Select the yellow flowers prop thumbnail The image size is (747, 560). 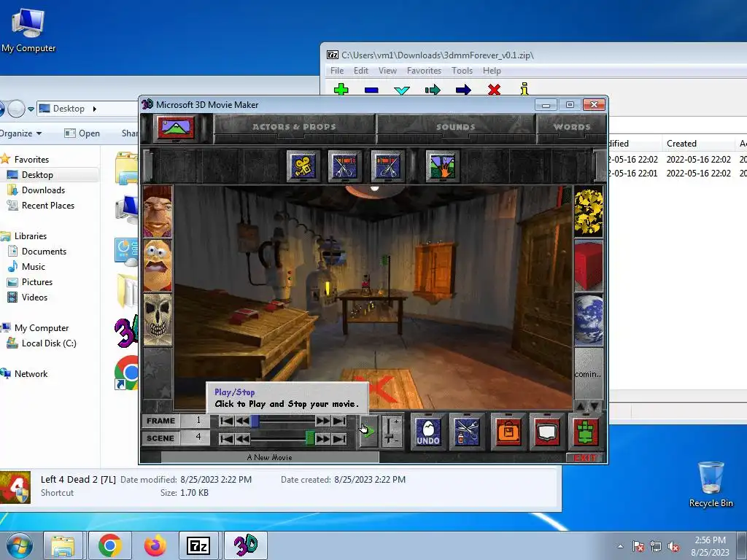pos(589,212)
